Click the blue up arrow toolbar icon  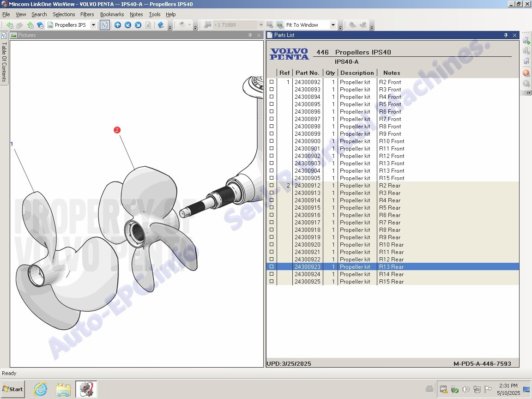pos(118,25)
